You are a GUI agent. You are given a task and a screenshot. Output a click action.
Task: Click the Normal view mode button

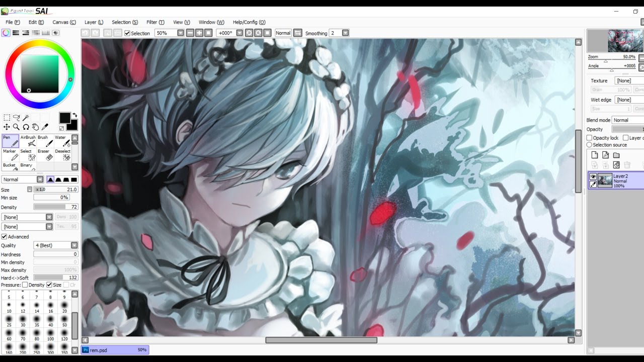(283, 33)
